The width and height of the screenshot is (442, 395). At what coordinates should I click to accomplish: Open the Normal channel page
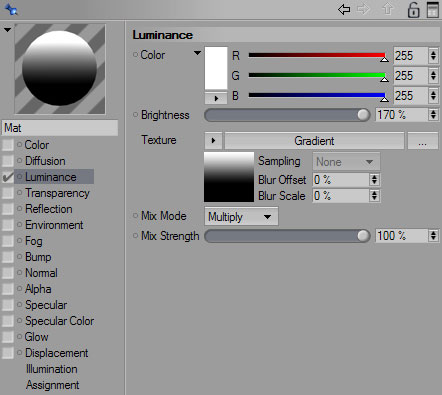point(41,273)
